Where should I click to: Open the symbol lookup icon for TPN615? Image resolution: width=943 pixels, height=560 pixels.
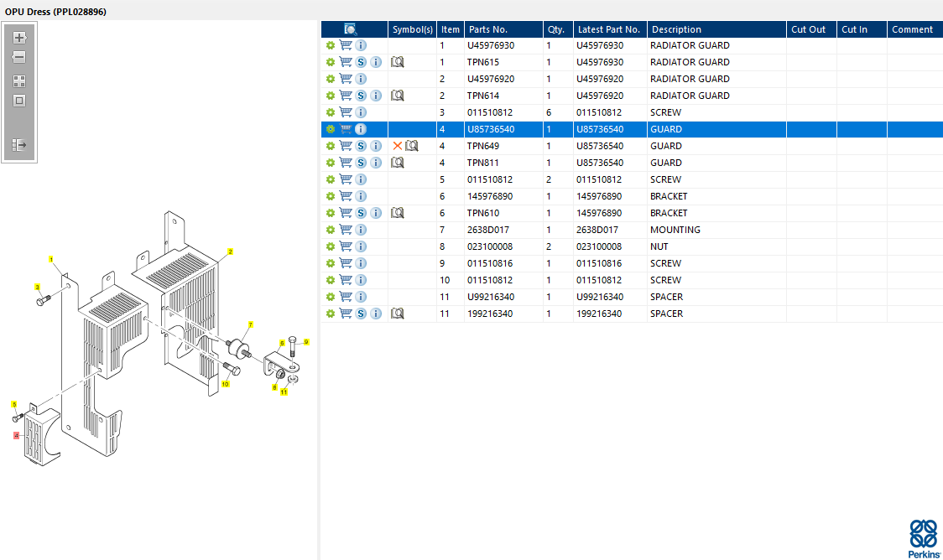[398, 62]
